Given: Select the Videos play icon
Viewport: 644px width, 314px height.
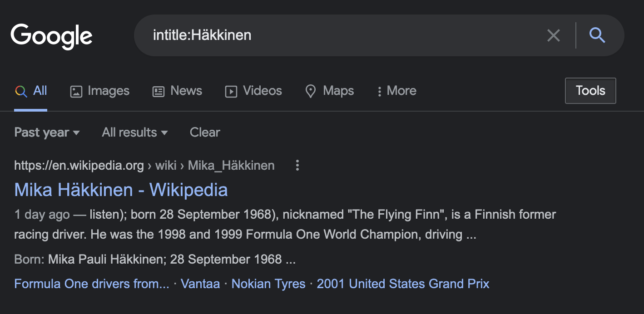Looking at the screenshot, I should [x=231, y=91].
